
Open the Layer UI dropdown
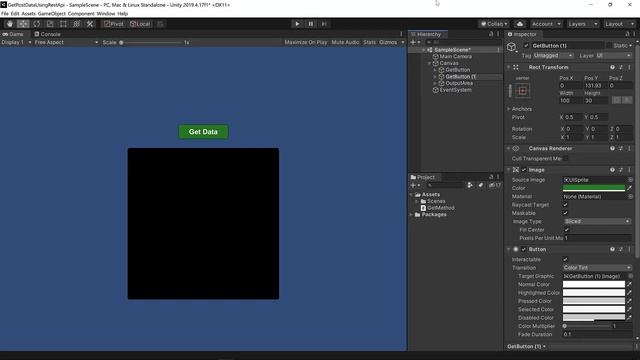pos(613,56)
